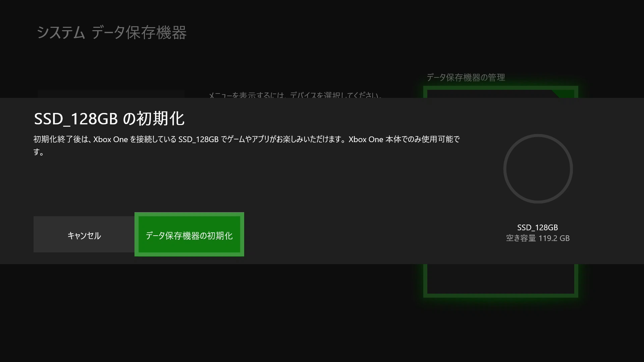Viewport: 644px width, 362px height.
Task: Click the SSD_128GB device name label
Action: point(538,227)
